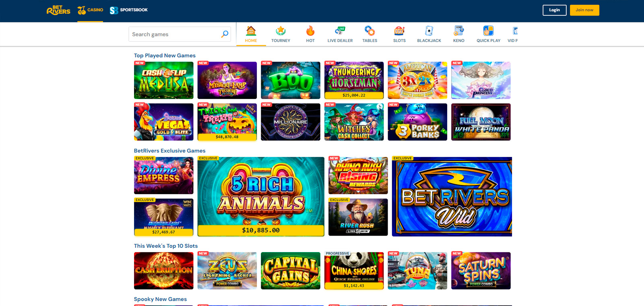Open the Quick Play icon

pyautogui.click(x=488, y=31)
